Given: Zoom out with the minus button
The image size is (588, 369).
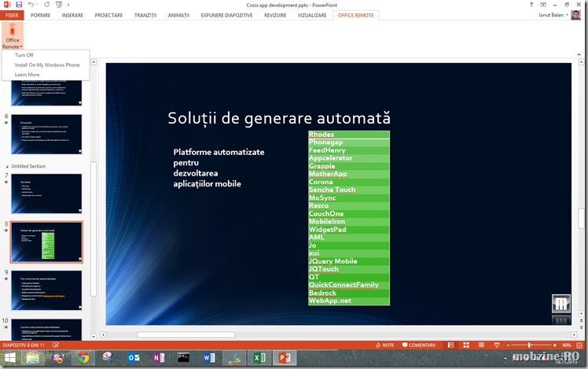Looking at the screenshot, I should (508, 345).
